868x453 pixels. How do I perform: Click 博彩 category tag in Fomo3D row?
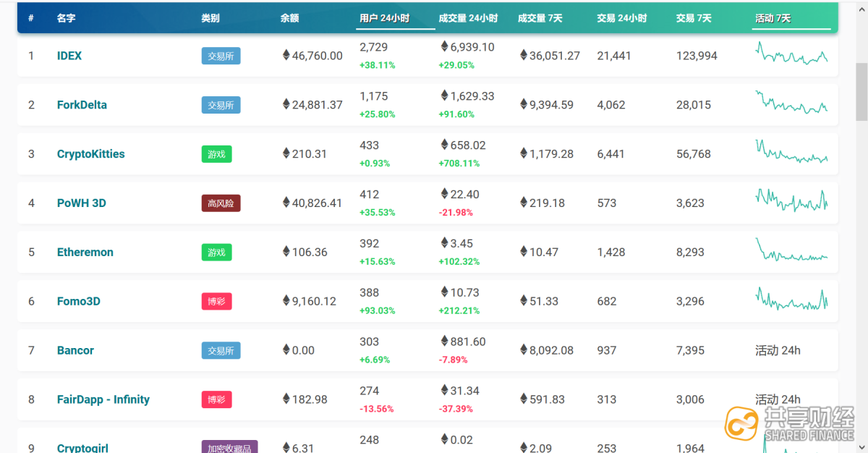[216, 301]
